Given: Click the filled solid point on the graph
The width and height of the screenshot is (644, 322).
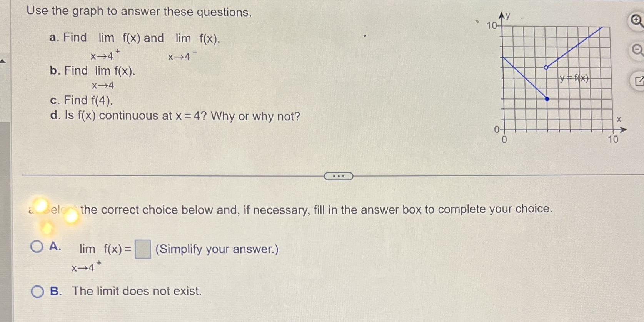Looking at the screenshot, I should tap(547, 99).
